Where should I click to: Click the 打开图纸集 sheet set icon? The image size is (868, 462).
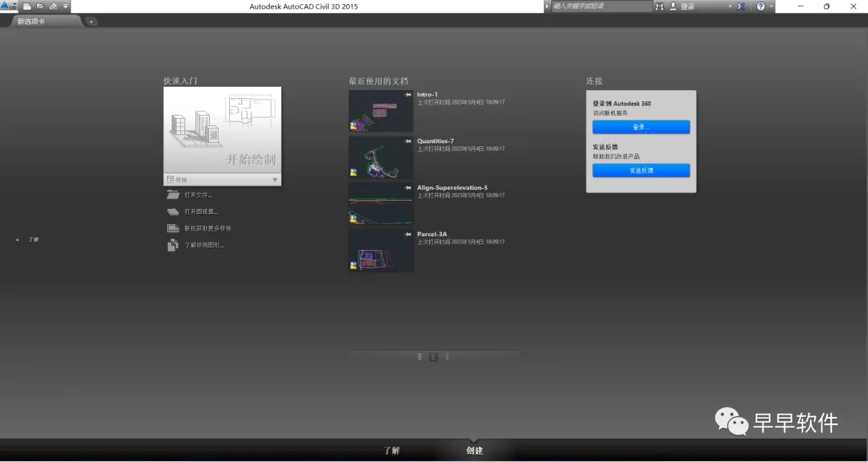(174, 211)
